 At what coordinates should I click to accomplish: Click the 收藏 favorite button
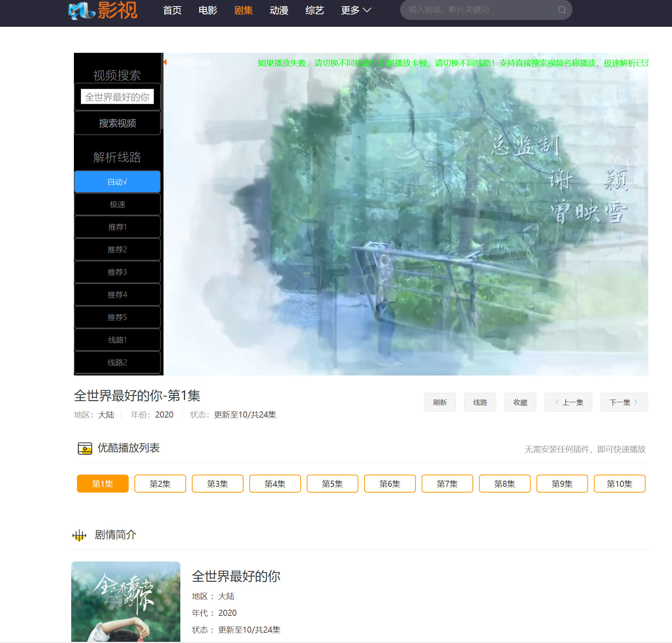[520, 402]
